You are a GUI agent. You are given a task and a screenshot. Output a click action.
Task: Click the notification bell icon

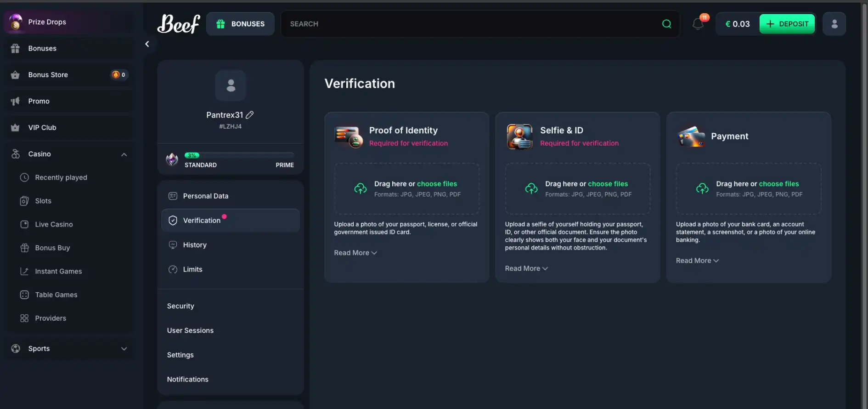[698, 24]
